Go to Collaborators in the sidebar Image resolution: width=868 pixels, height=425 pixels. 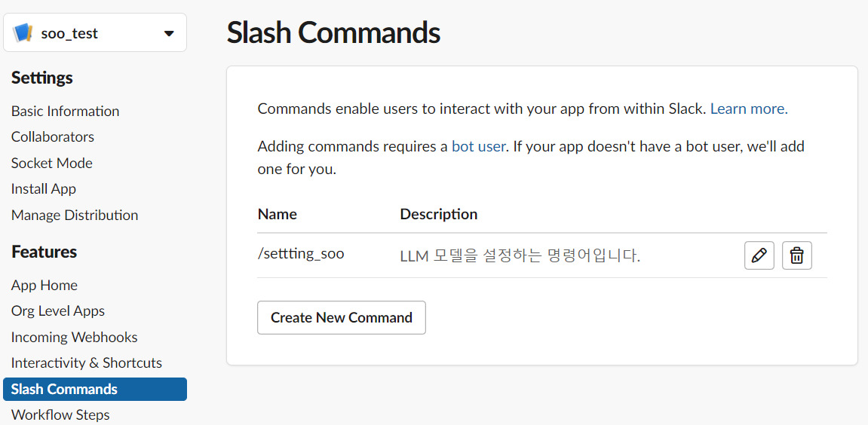click(x=53, y=136)
